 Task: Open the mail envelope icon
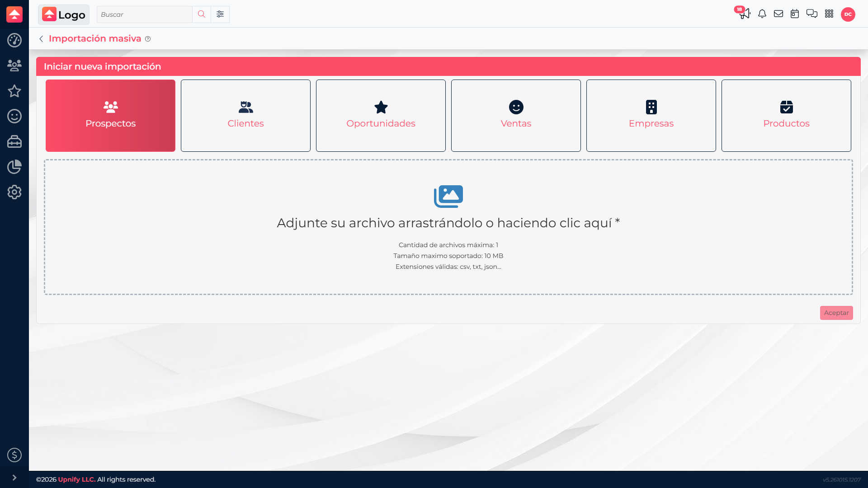(778, 14)
